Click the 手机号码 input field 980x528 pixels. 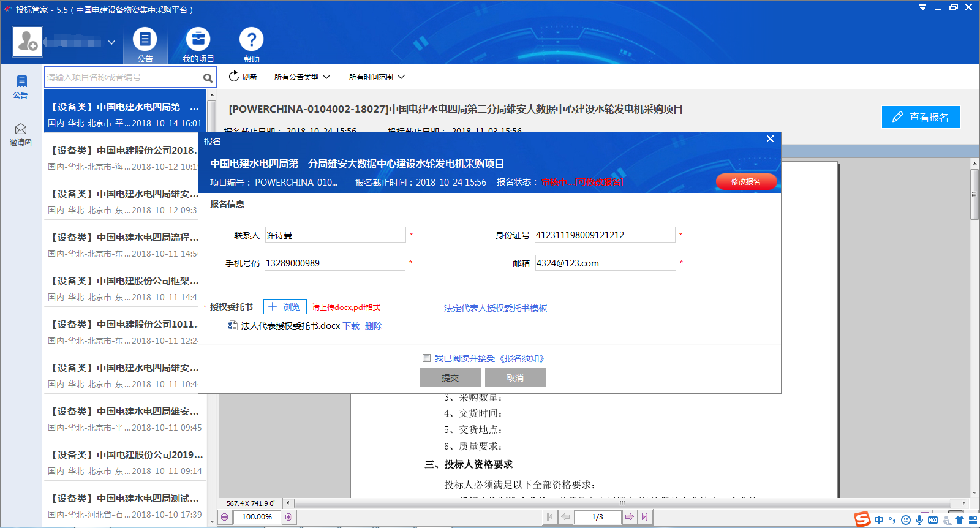[x=335, y=263]
